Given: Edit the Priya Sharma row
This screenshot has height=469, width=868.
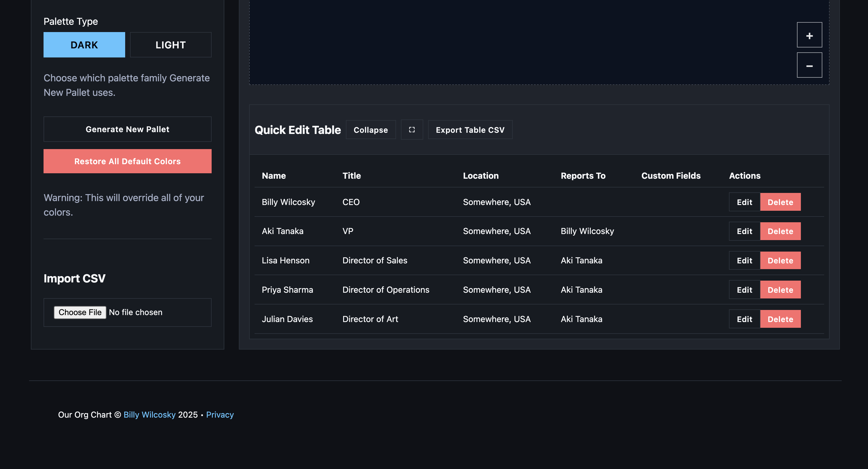Looking at the screenshot, I should (744, 290).
